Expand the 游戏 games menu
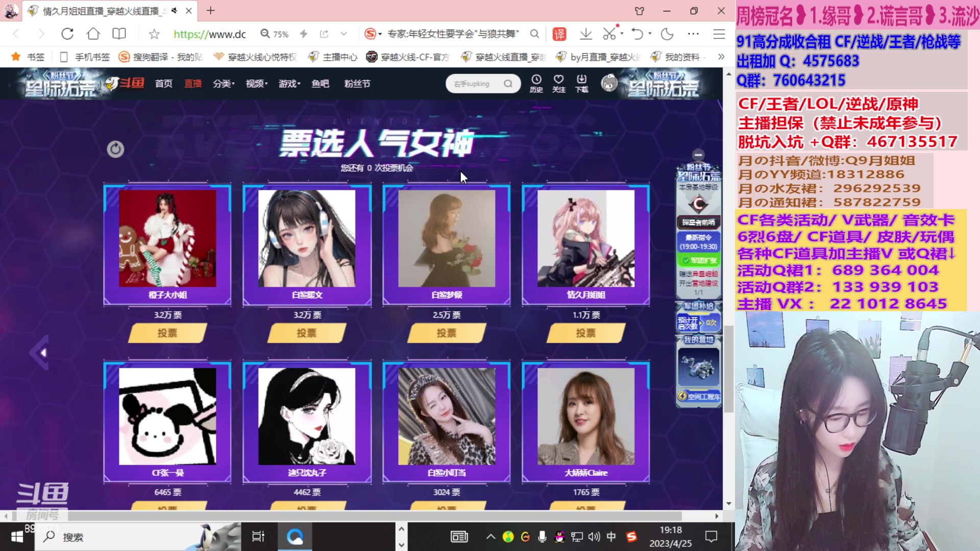Screen dimensions: 980x551 coord(289,84)
